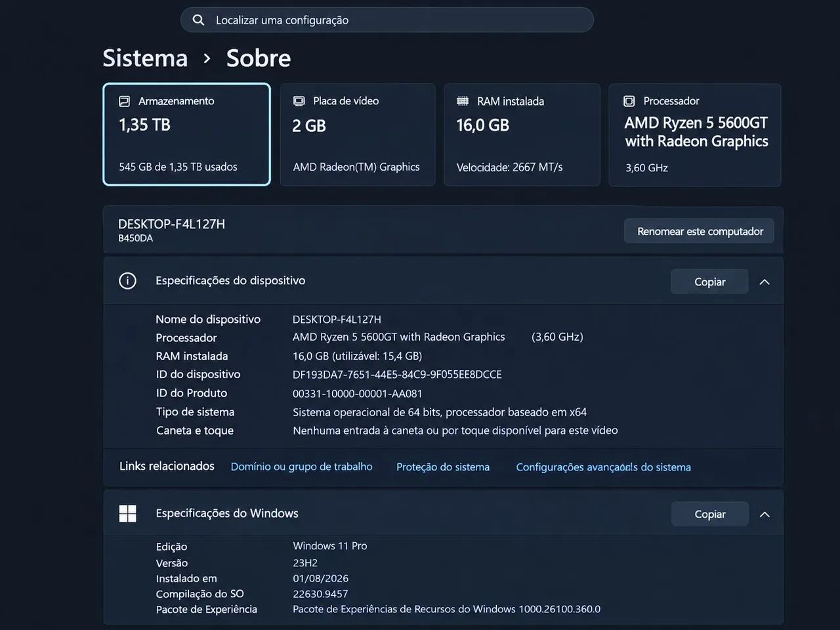
Task: Click the Armazenamento drive icon
Action: coord(124,101)
